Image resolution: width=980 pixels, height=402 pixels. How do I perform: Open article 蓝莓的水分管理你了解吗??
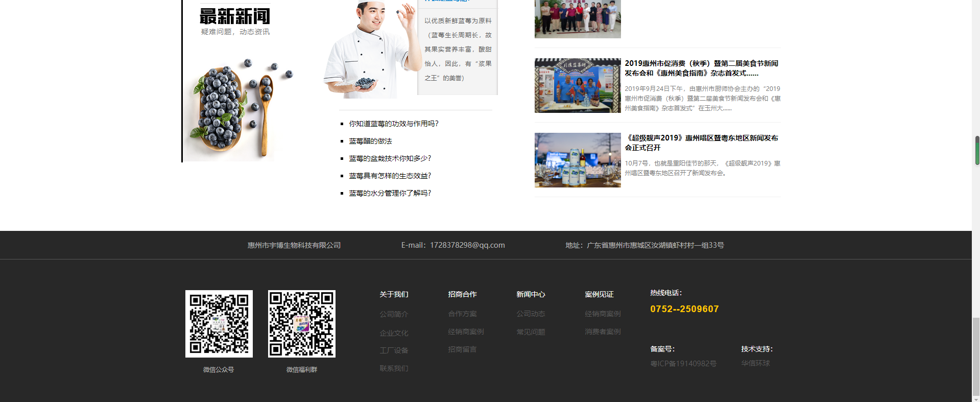390,193
